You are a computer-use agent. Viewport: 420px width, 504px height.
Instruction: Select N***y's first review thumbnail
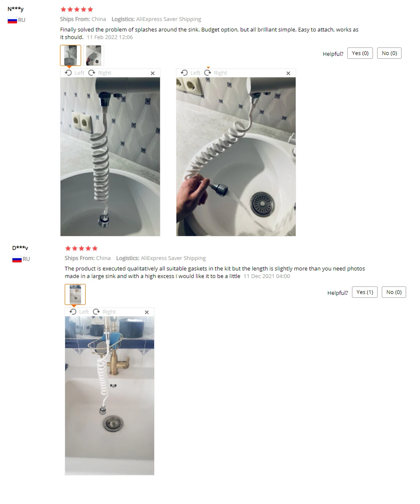[x=71, y=55]
